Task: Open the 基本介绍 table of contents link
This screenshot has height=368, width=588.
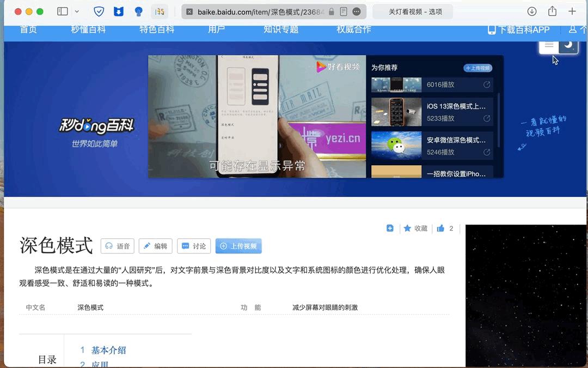Action: [108, 351]
